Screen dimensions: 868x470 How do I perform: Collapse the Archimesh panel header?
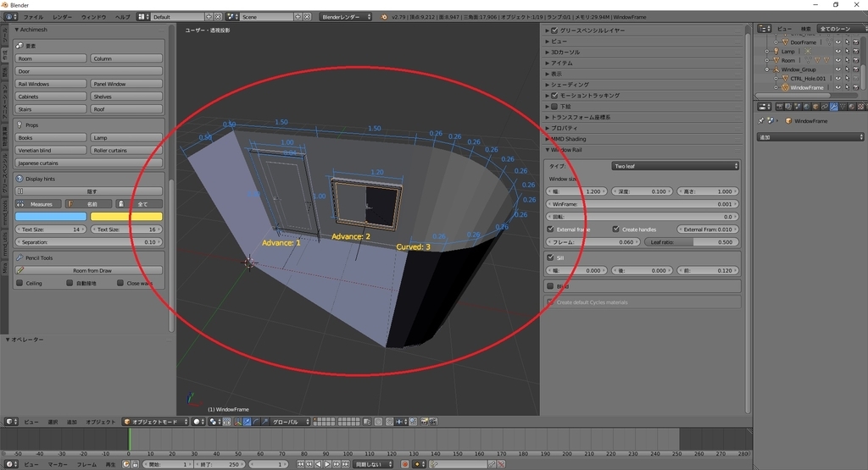point(31,30)
